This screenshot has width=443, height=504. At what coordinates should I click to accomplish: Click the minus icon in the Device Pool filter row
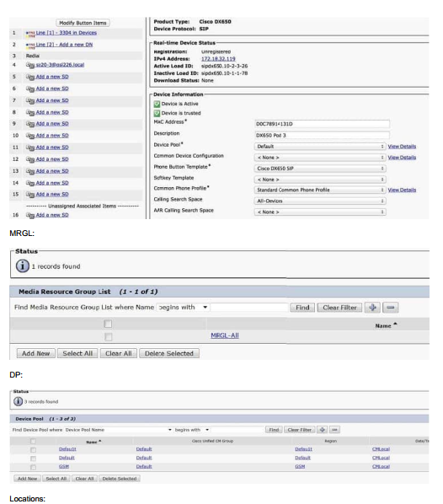click(334, 430)
